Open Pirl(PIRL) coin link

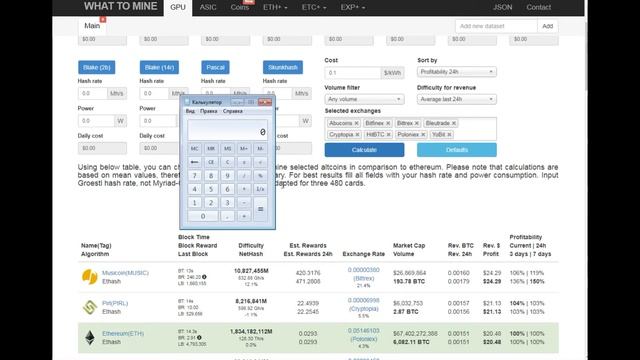click(115, 303)
